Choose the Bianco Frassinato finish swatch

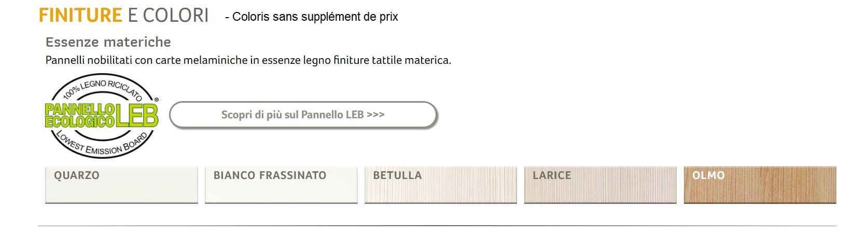pos(281,185)
